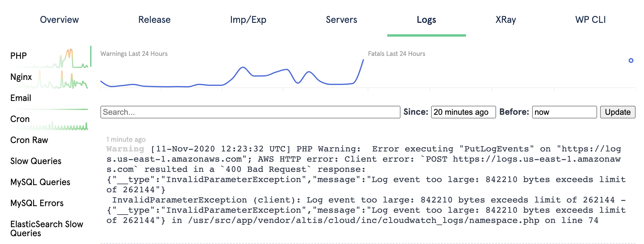
Task: Open the Since time selector showing 20 minutes ago
Action: (463, 112)
